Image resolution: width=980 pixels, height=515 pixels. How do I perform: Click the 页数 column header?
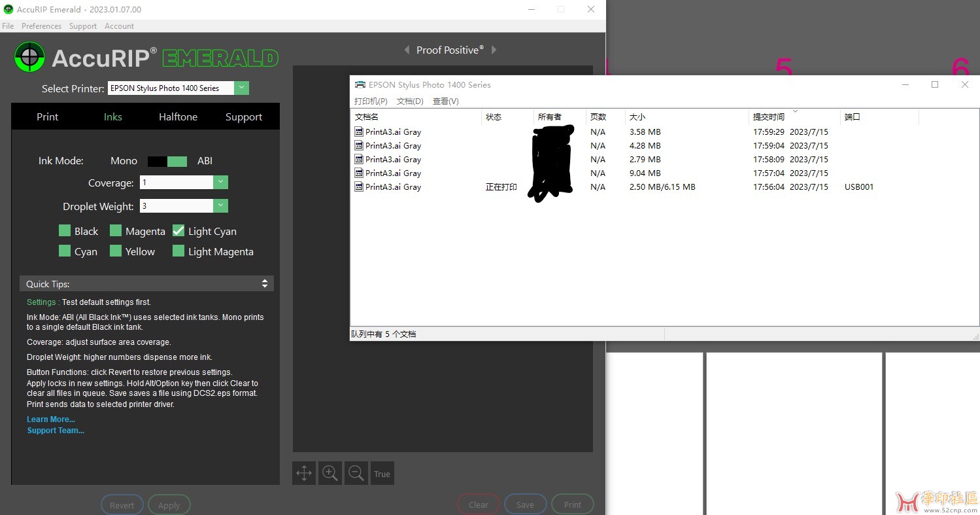tap(605, 116)
